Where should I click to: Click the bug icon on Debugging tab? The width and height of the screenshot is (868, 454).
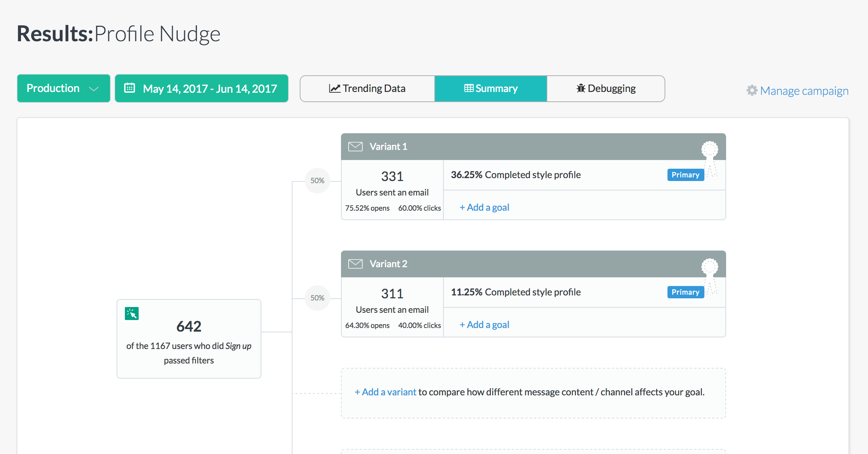581,88
